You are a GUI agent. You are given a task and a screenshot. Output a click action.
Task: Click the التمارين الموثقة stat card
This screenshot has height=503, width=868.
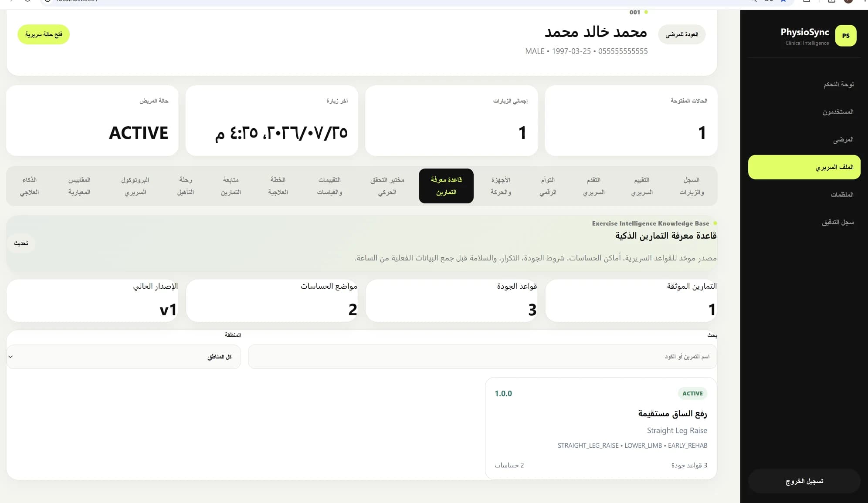(631, 300)
